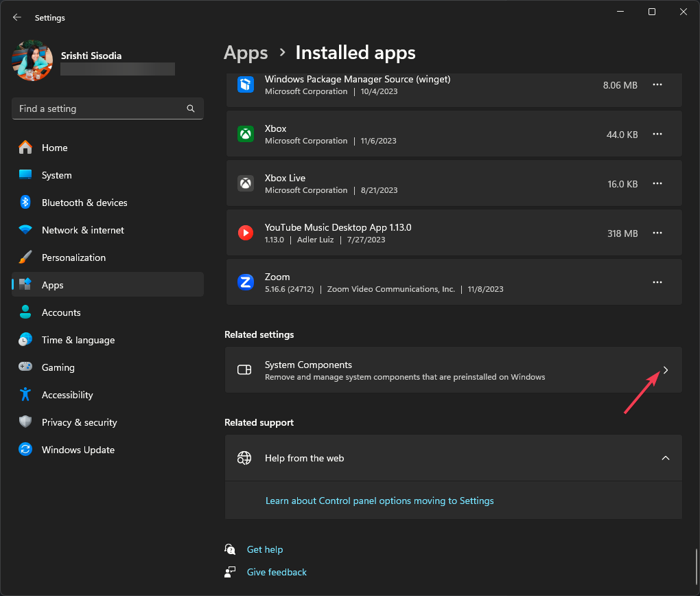Click the Zoom app icon
The image size is (700, 596).
point(246,282)
